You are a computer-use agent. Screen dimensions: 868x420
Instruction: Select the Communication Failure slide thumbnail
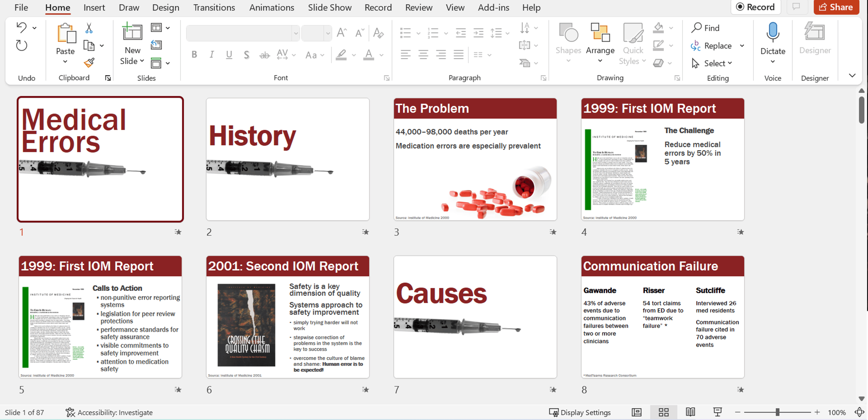(x=663, y=317)
